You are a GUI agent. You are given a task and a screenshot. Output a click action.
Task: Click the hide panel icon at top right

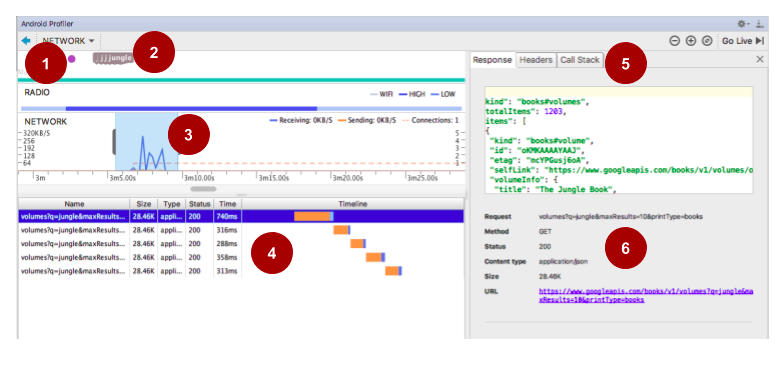click(x=760, y=23)
